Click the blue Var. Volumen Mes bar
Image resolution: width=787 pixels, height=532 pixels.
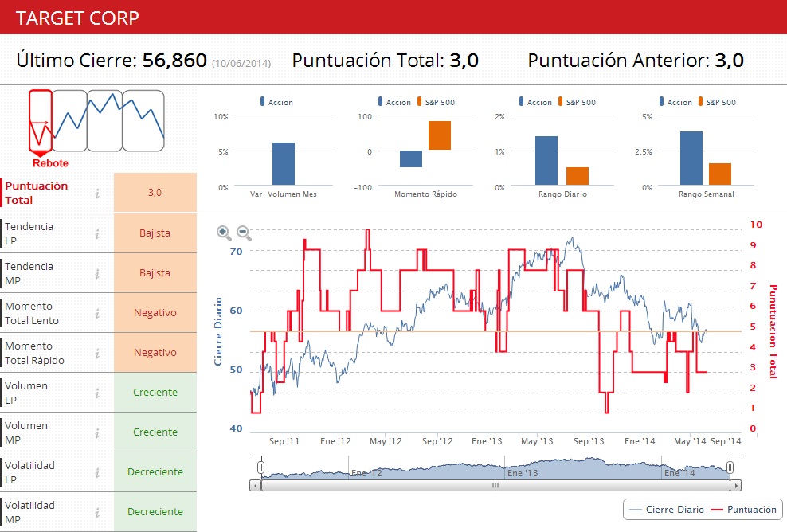tap(284, 163)
